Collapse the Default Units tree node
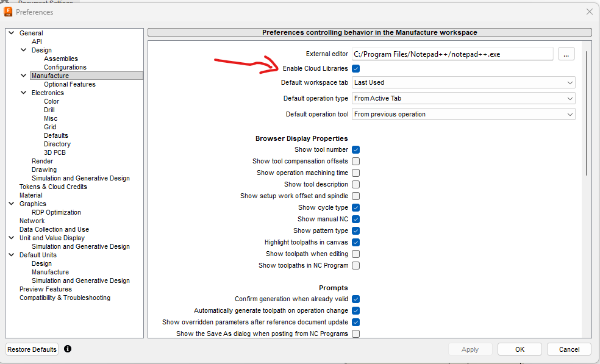The image size is (600, 364). click(12, 255)
